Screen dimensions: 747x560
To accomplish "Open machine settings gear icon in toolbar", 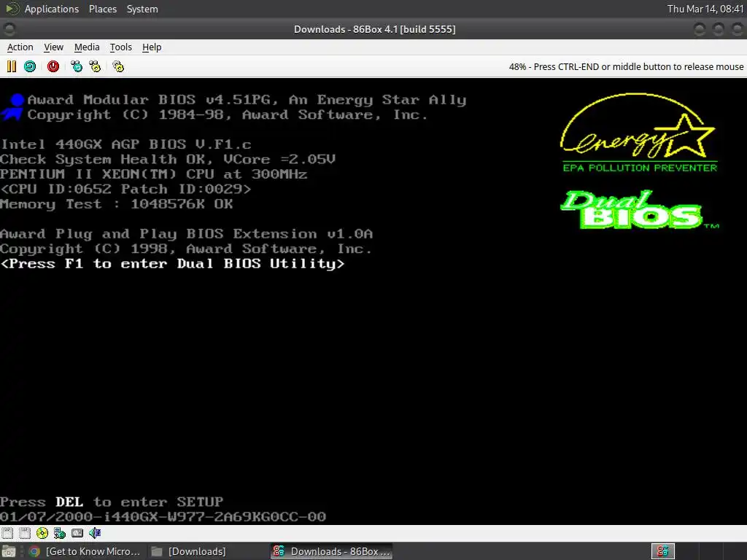I will 118,66.
